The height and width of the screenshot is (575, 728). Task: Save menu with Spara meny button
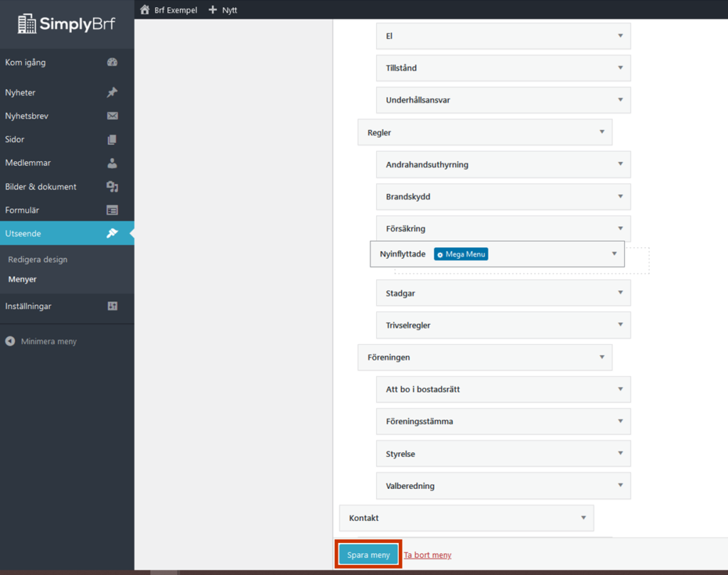368,555
